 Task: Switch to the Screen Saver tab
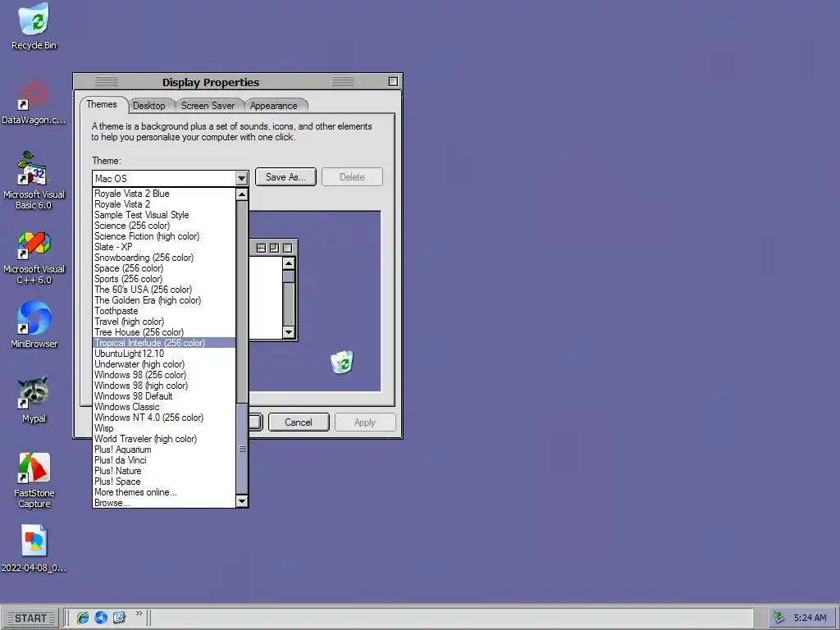(208, 106)
